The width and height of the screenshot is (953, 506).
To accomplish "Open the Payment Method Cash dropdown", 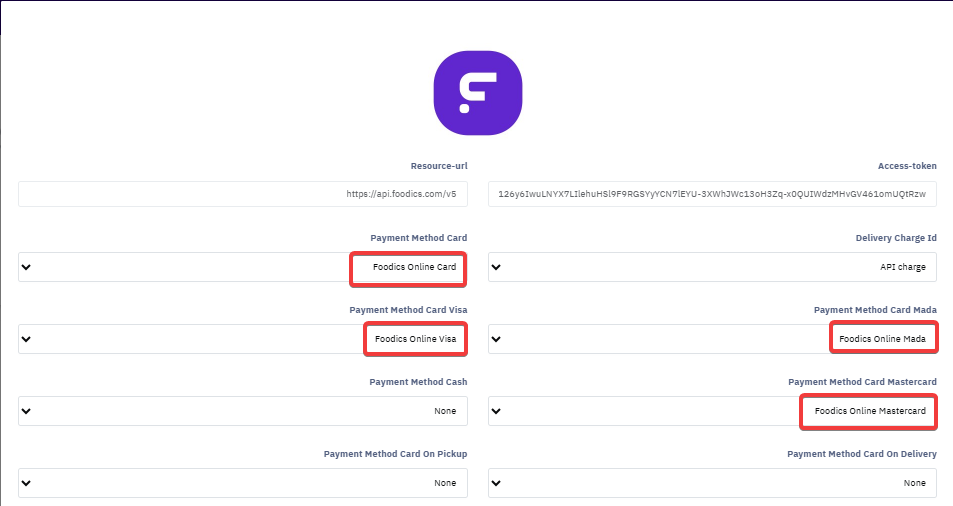I will coord(243,411).
